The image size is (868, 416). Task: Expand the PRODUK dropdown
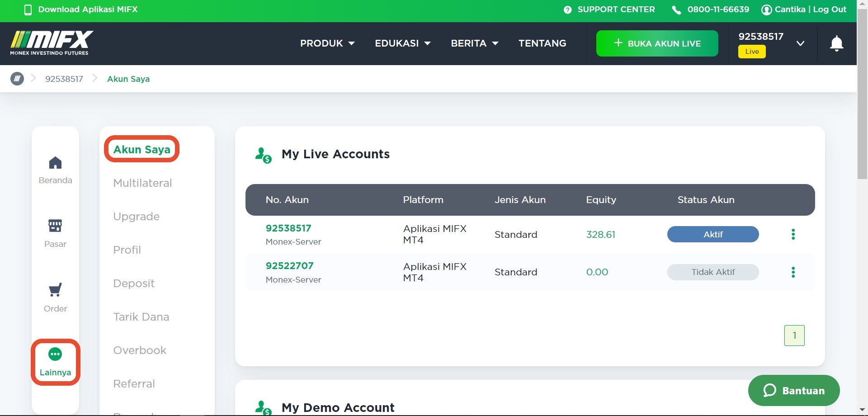click(x=327, y=43)
